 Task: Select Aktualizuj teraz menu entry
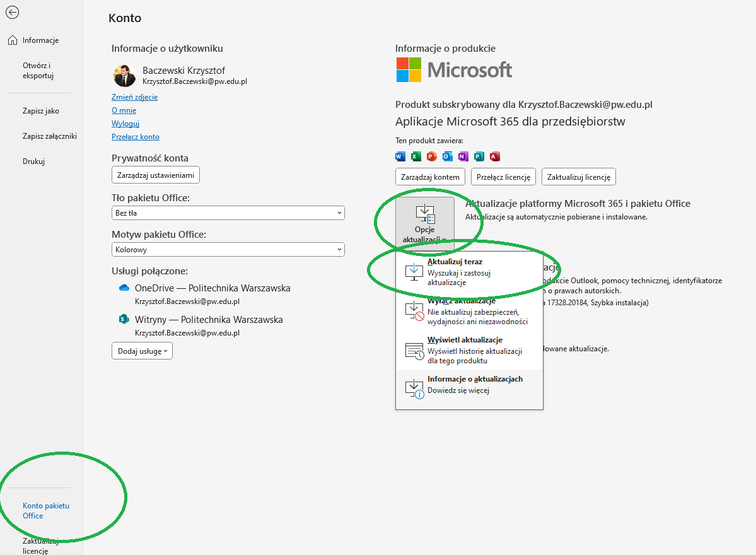coord(469,272)
